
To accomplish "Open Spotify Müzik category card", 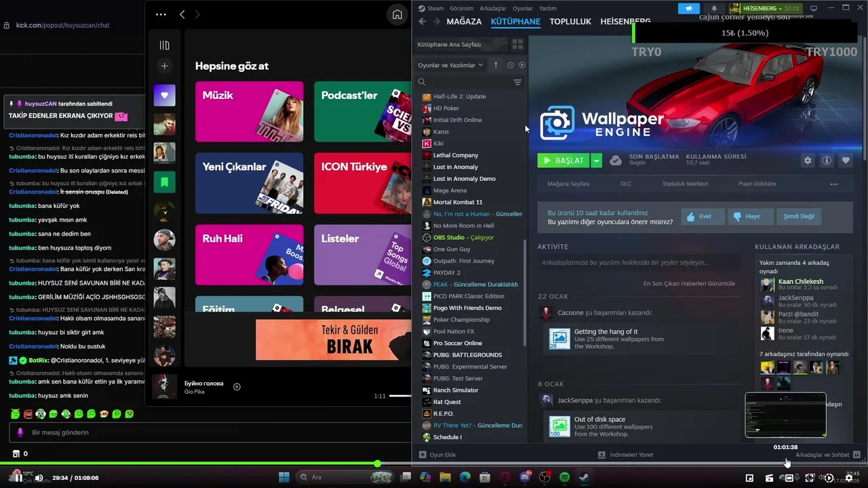I will pos(250,112).
